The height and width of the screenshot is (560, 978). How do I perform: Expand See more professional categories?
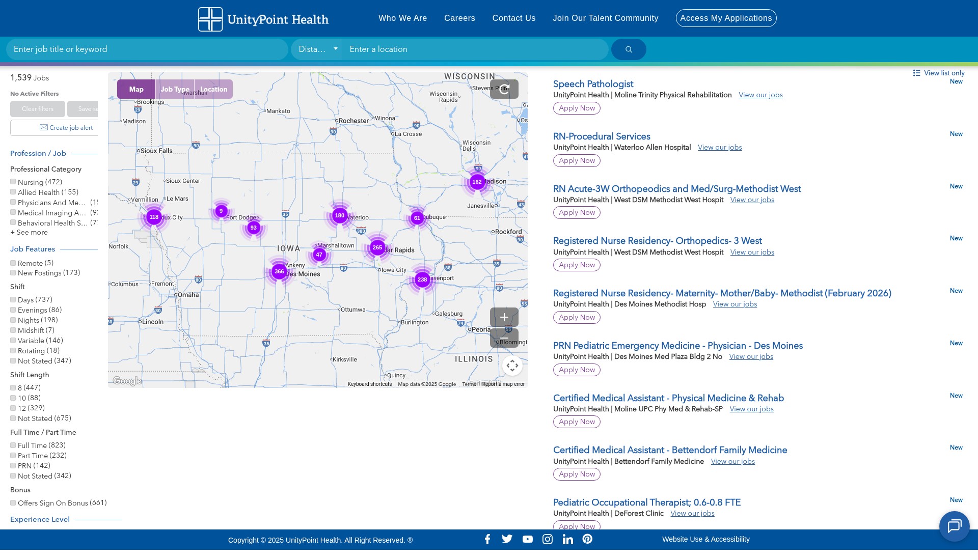(x=29, y=232)
